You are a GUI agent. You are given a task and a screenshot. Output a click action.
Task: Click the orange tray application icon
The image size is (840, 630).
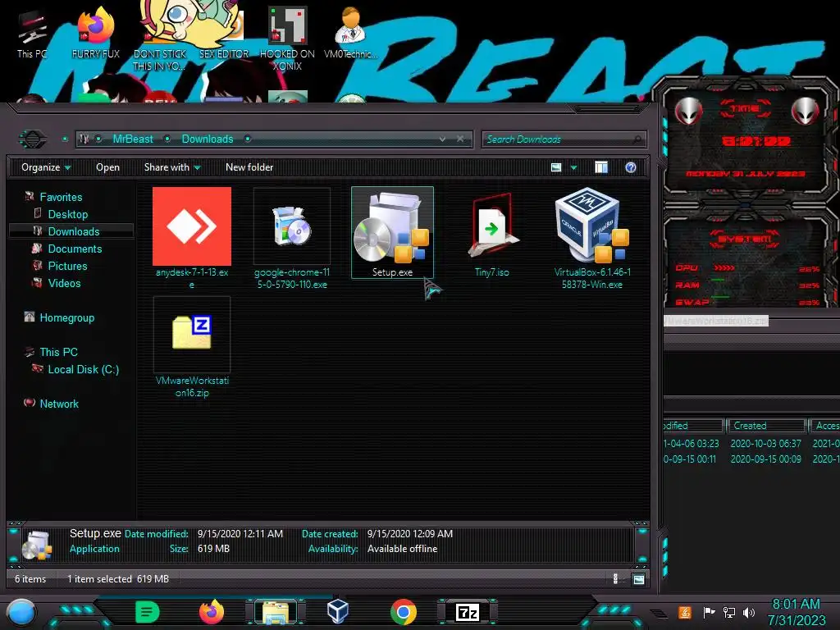point(685,612)
